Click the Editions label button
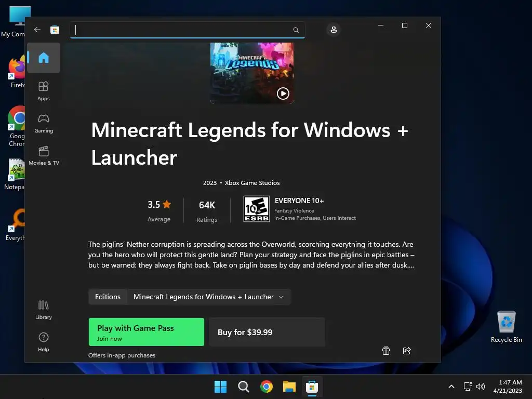 coord(108,297)
